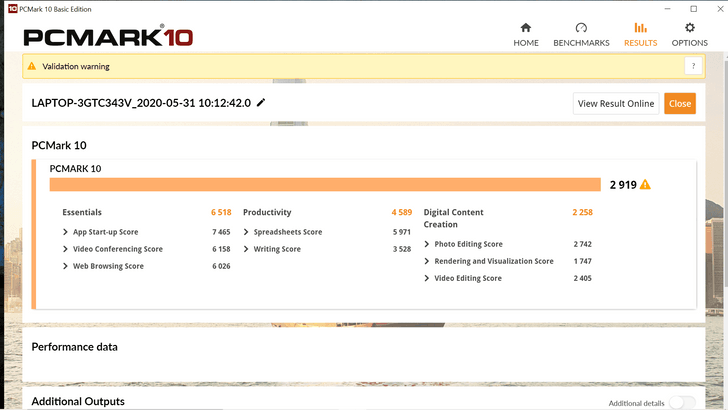Click the validation warning triangle icon
Viewport: 728px width, 410px height.
tap(32, 66)
